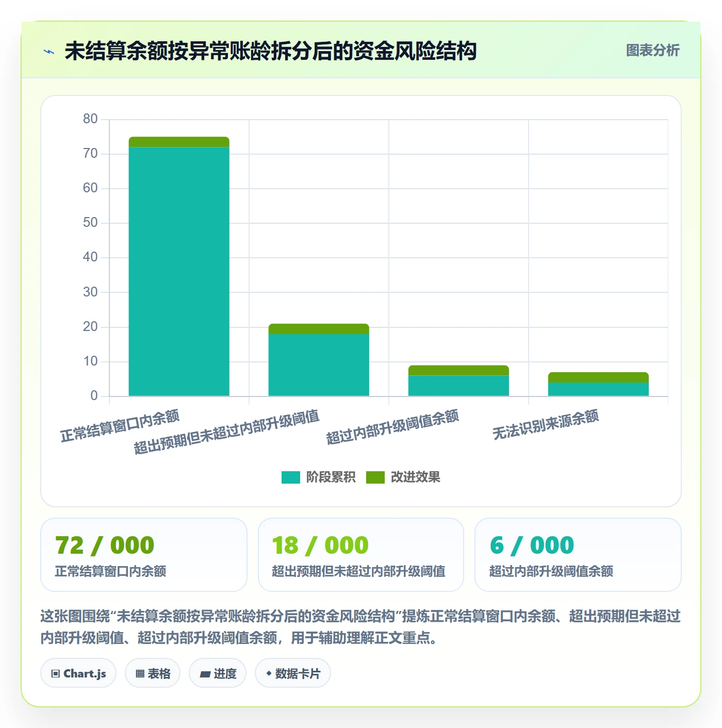The image size is (722, 728).
Task: Click the x-axis label 正常结算窗口内余额
Action: click(120, 426)
